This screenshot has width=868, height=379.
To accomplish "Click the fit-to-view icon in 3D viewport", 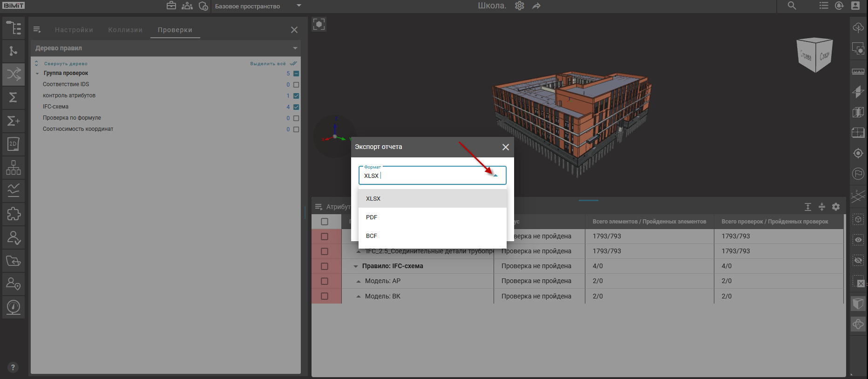I will pyautogui.click(x=319, y=25).
